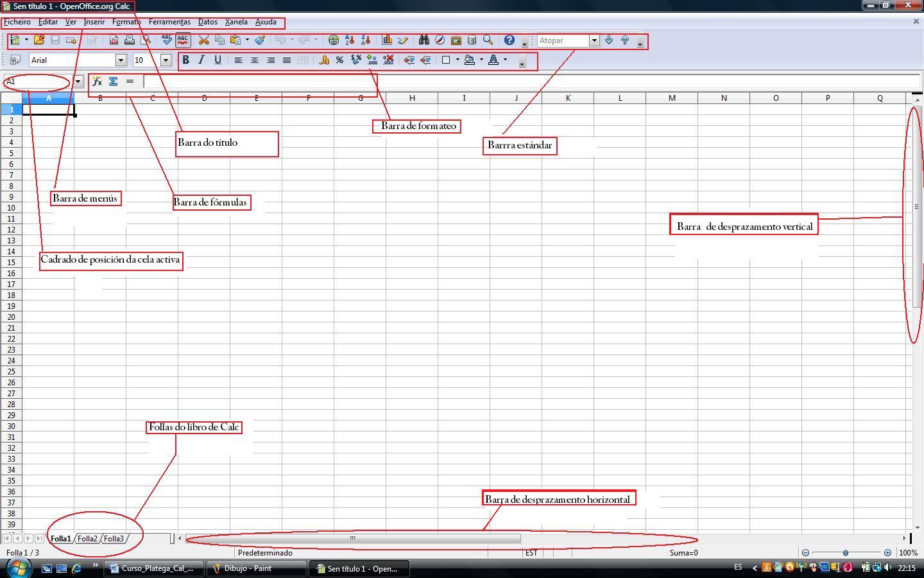Click the formula input line
The width and height of the screenshot is (924, 578).
pos(513,82)
